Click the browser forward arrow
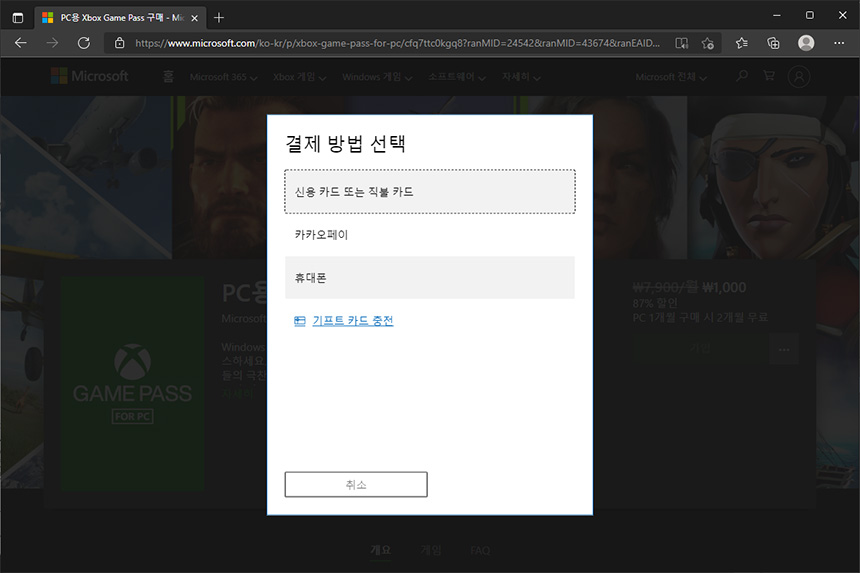Screen dimensions: 860x573 point(52,43)
